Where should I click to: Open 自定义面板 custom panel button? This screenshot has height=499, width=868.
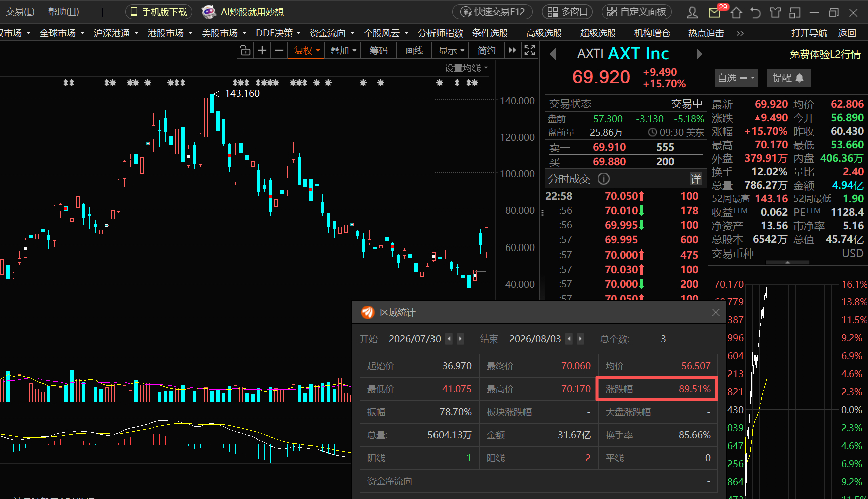click(x=636, y=12)
